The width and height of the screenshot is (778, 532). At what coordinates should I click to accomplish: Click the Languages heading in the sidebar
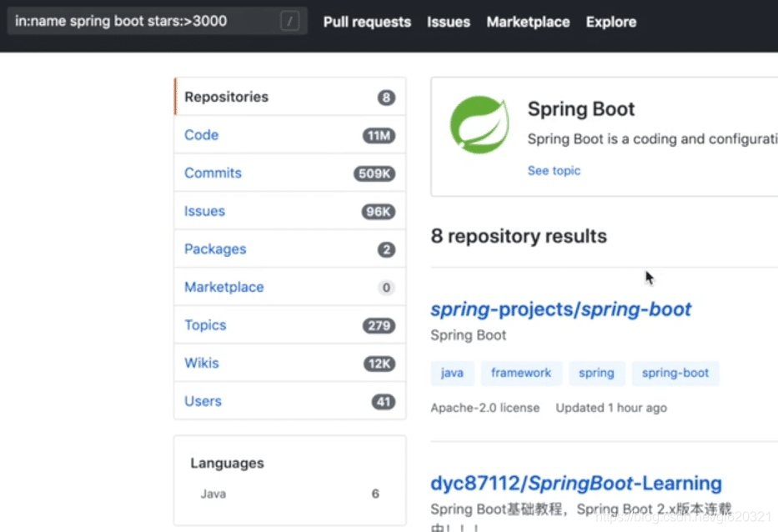[228, 463]
